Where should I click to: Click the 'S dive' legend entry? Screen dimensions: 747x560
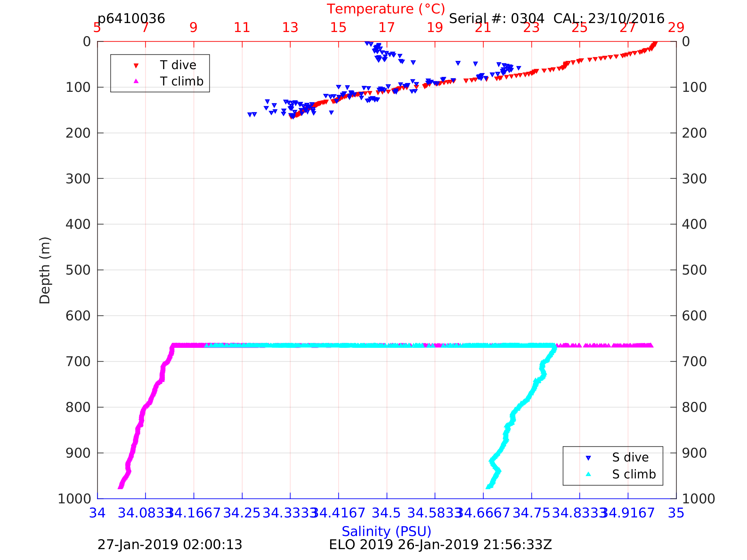[630, 457]
